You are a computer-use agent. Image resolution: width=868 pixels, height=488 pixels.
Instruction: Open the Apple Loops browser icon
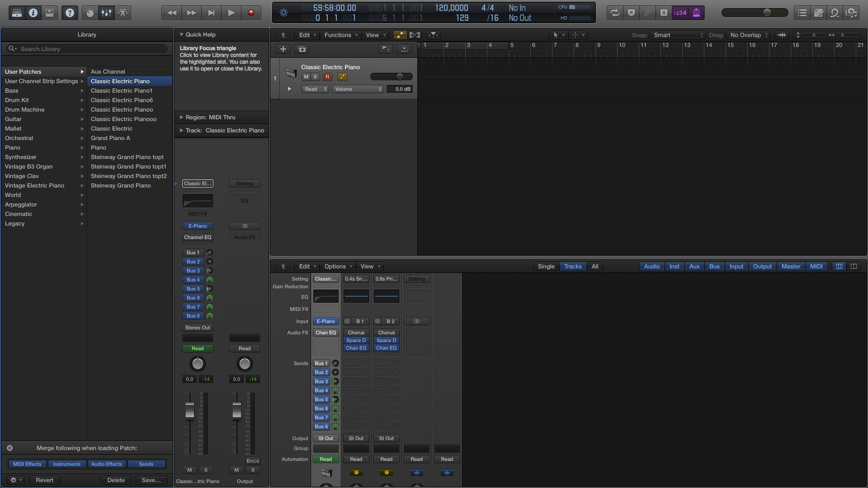[835, 13]
